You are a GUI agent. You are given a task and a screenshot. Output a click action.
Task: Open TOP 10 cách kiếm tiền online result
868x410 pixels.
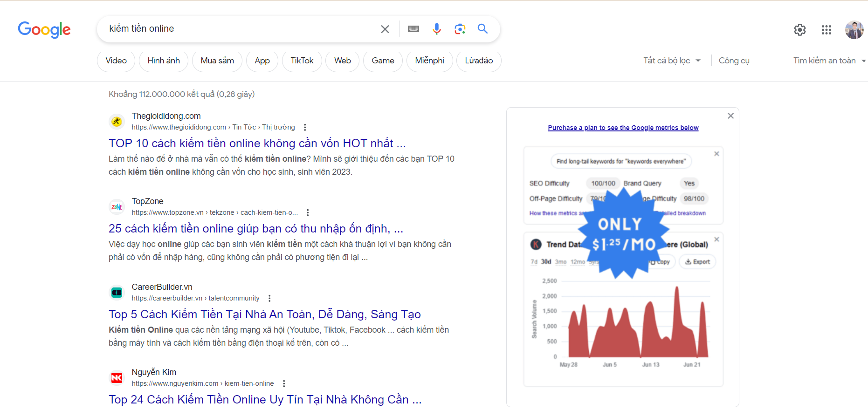[257, 143]
